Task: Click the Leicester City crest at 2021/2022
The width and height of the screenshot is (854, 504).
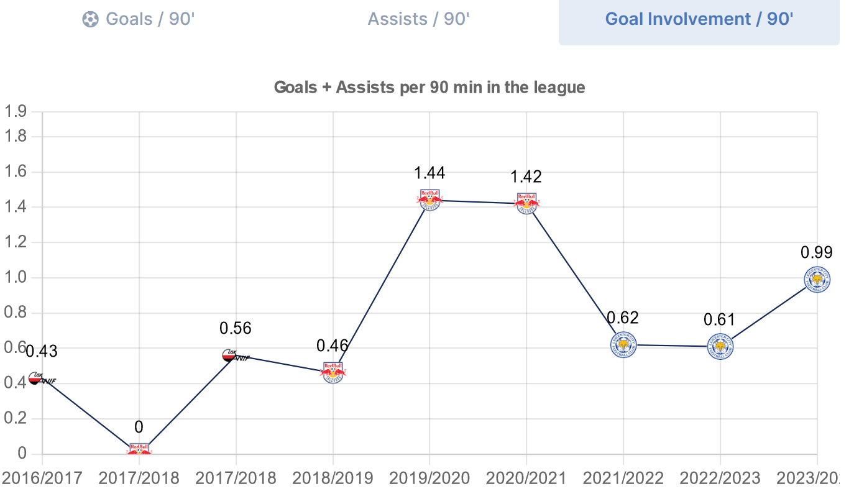Action: 623,345
